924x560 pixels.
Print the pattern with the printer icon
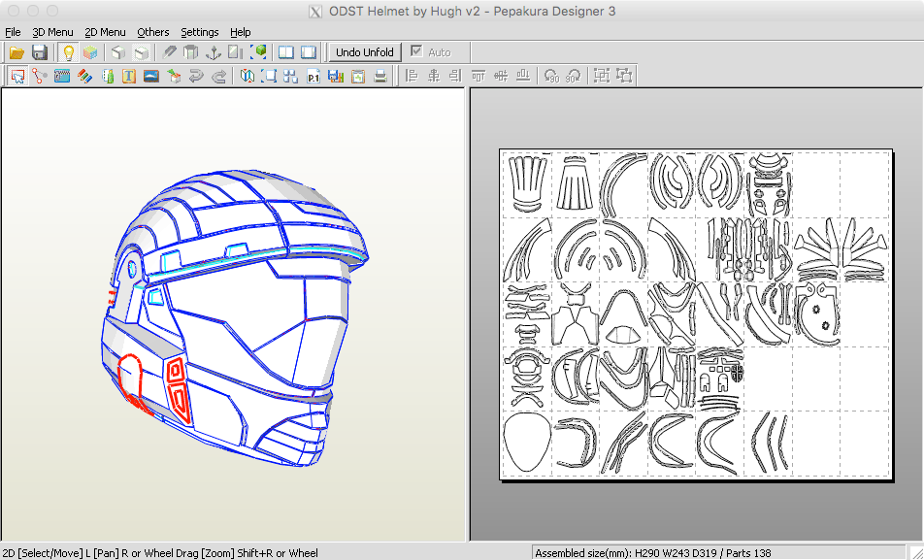380,76
